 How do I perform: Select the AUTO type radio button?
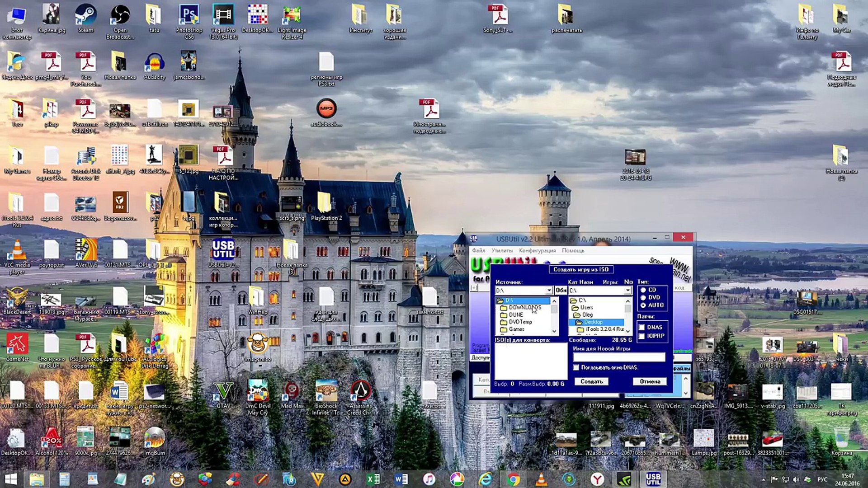[x=643, y=305]
